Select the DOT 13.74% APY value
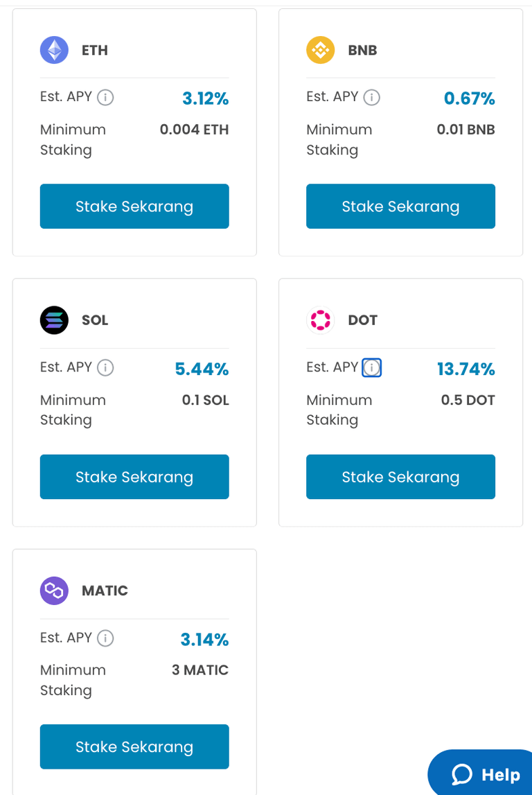The width and height of the screenshot is (532, 795). coord(465,369)
